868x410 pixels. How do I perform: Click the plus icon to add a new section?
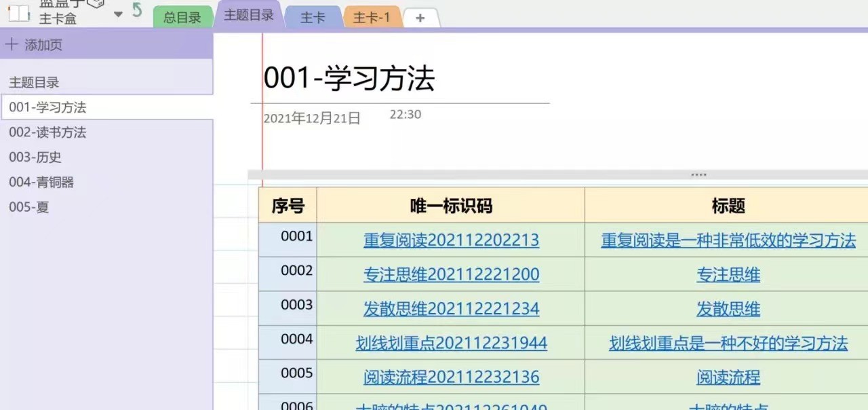pos(420,18)
